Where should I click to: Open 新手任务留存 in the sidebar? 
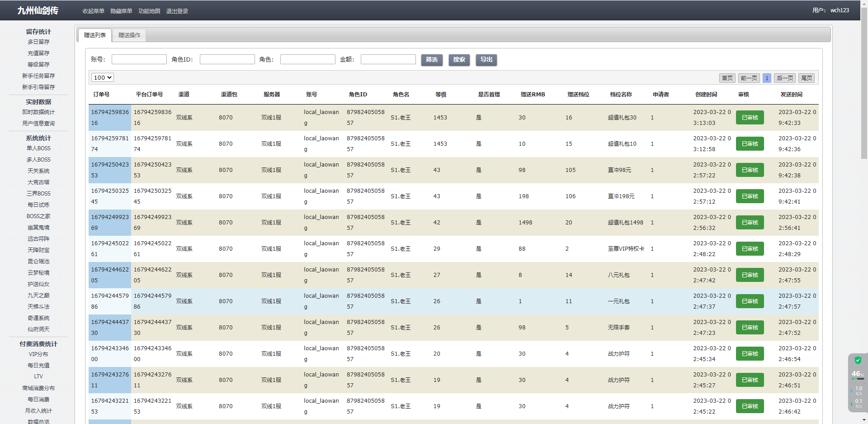pyautogui.click(x=38, y=76)
